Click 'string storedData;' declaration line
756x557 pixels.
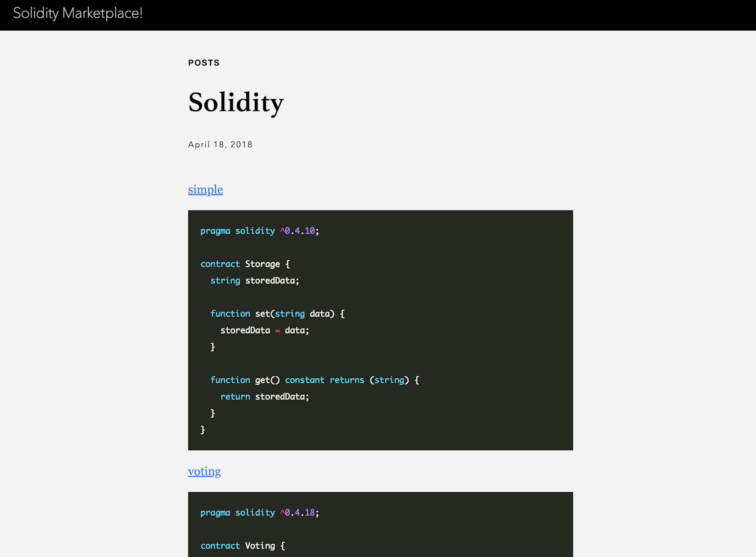pos(254,281)
